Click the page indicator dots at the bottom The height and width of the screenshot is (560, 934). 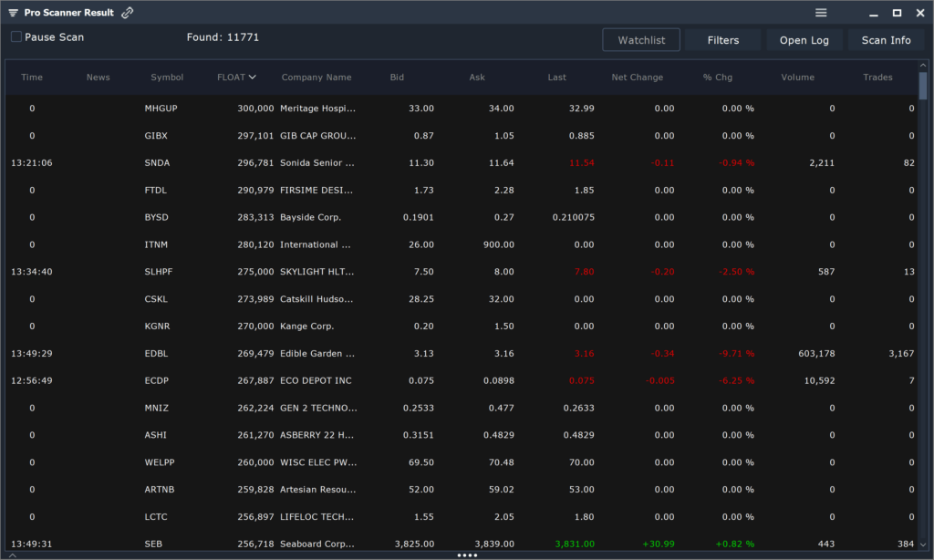[467, 555]
